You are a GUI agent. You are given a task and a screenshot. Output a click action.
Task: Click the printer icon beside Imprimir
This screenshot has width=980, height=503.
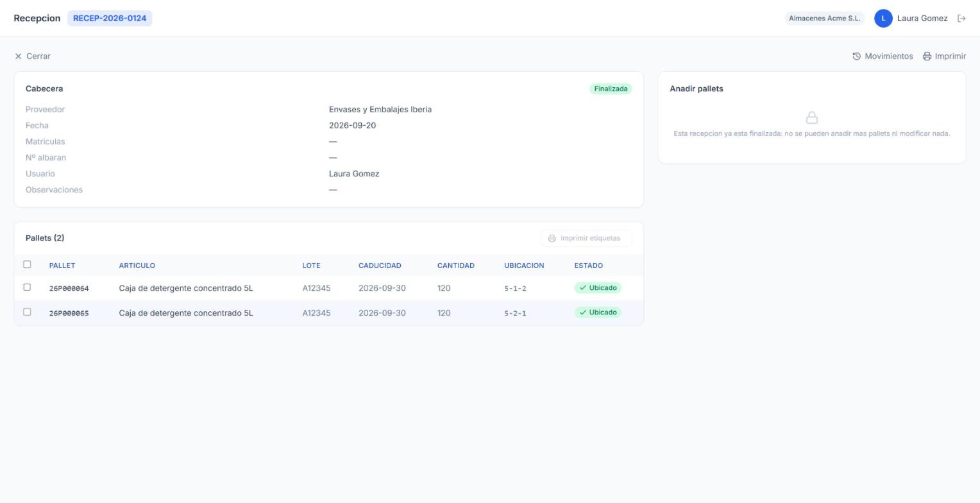pyautogui.click(x=927, y=56)
